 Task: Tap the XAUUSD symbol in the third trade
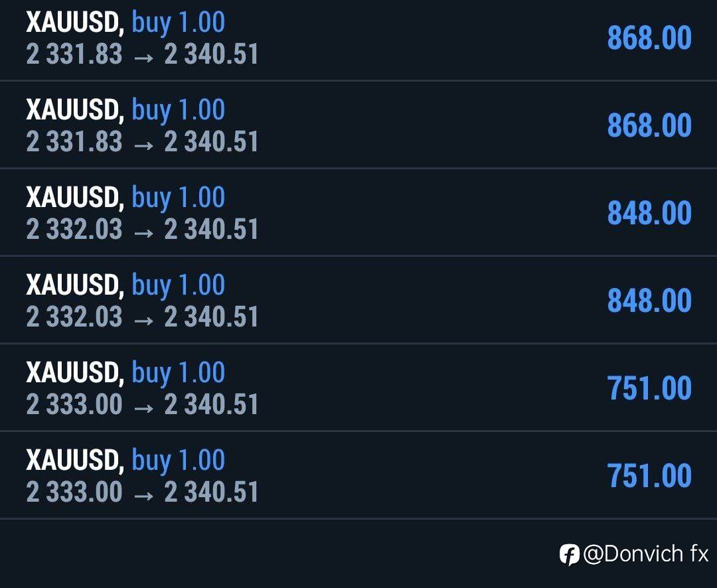[74, 198]
